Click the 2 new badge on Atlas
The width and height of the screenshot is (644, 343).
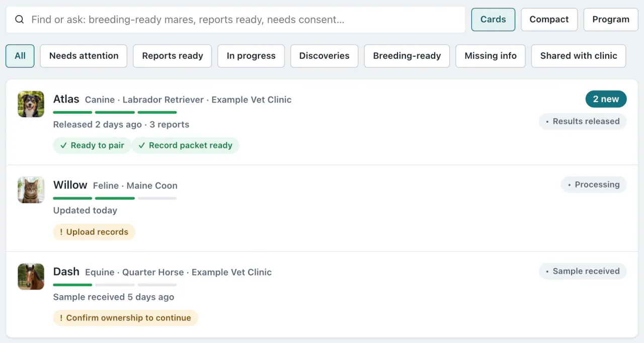coord(606,99)
